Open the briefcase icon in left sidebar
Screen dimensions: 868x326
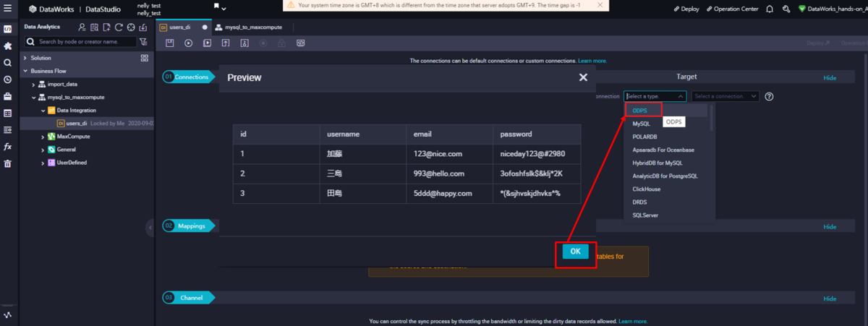(x=7, y=96)
